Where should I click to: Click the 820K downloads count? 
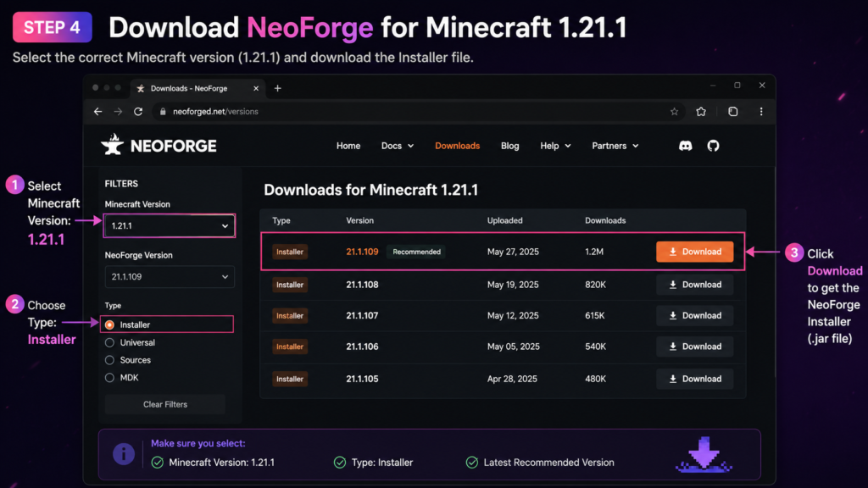point(595,285)
